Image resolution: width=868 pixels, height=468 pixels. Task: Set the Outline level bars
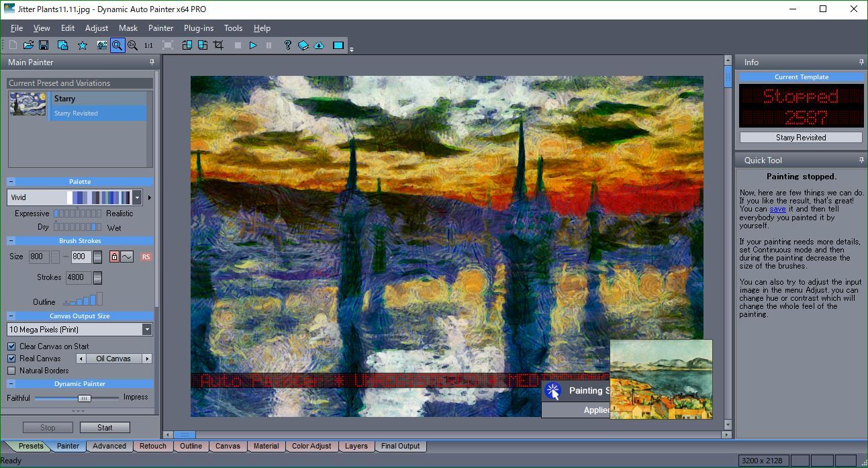(x=83, y=299)
